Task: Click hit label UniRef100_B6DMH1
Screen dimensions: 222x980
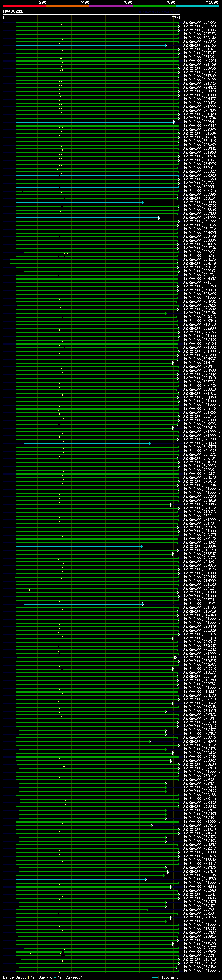Action: 199,148
